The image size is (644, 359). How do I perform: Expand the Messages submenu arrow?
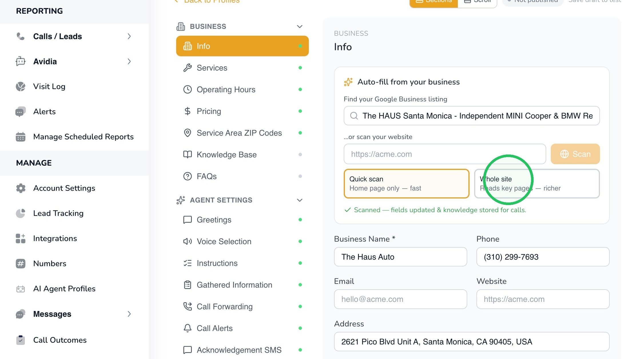pos(129,314)
